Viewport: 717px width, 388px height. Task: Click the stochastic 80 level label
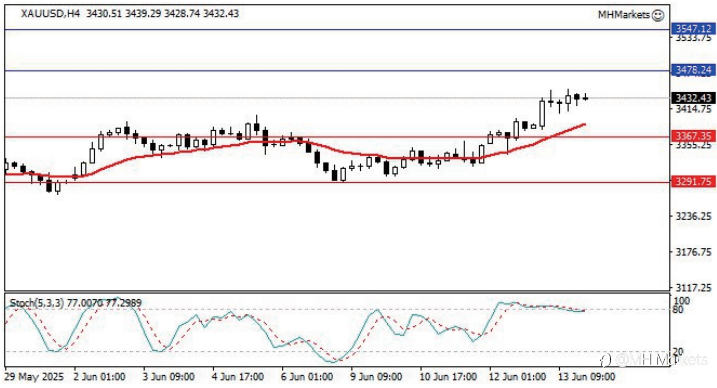(679, 310)
